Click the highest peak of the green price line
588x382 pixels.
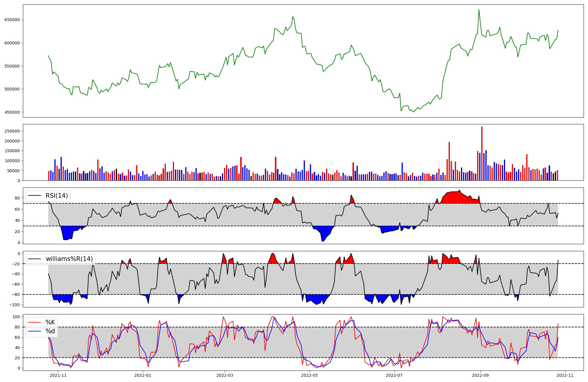[479, 10]
